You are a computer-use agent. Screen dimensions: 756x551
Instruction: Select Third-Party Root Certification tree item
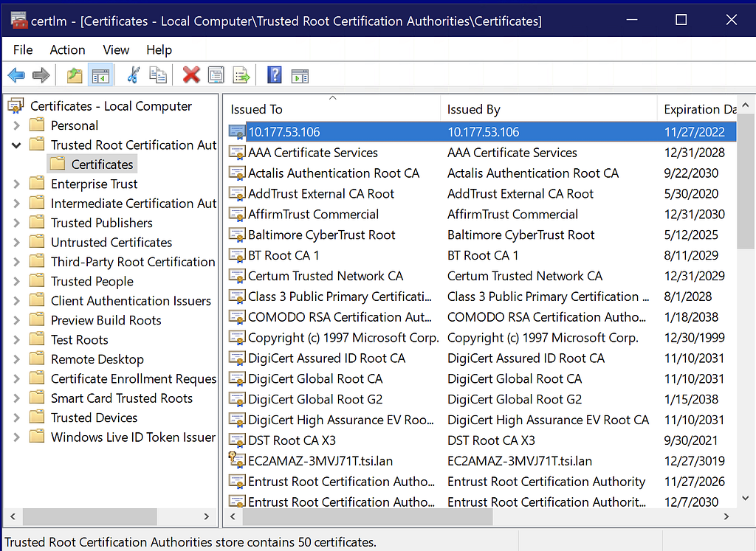pos(133,262)
